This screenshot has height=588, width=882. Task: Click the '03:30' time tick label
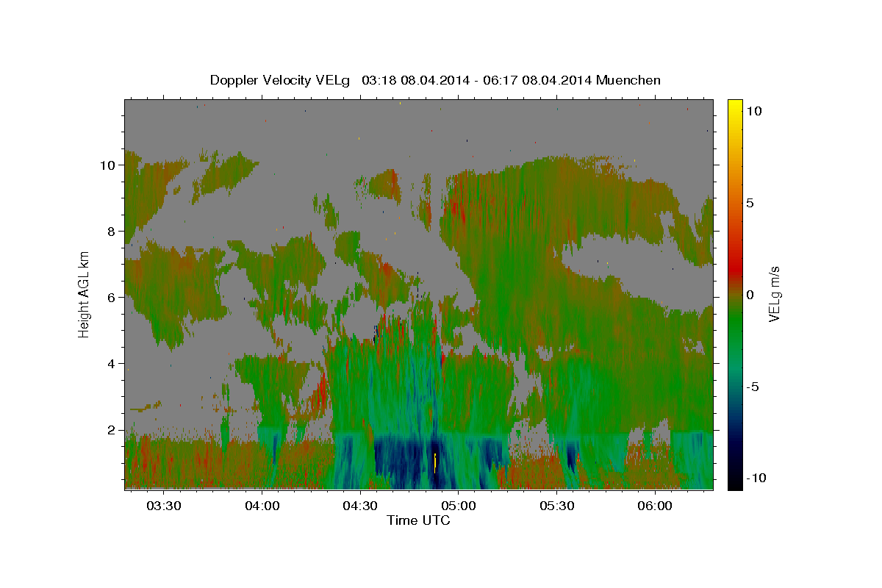163,506
